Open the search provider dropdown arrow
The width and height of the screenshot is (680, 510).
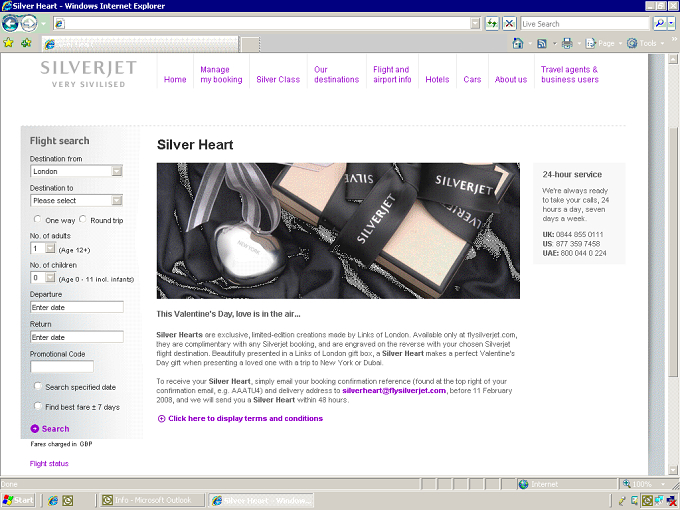(671, 23)
